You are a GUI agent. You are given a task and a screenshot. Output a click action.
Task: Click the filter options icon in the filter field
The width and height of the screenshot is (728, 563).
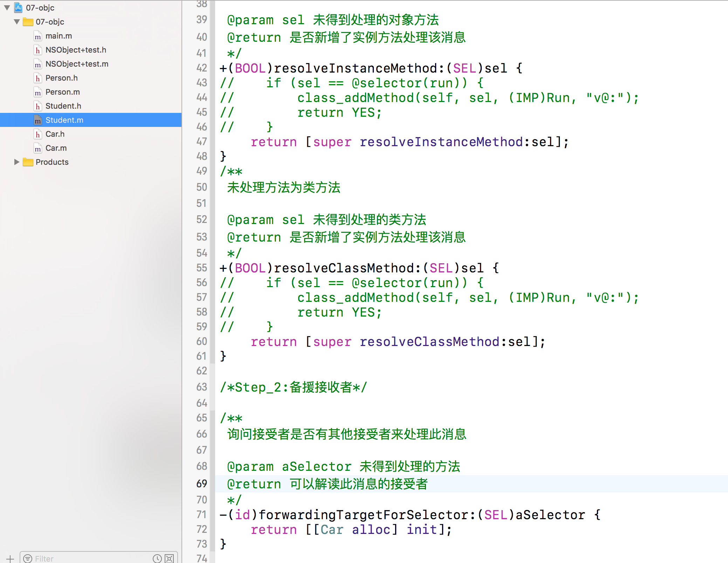(x=28, y=558)
